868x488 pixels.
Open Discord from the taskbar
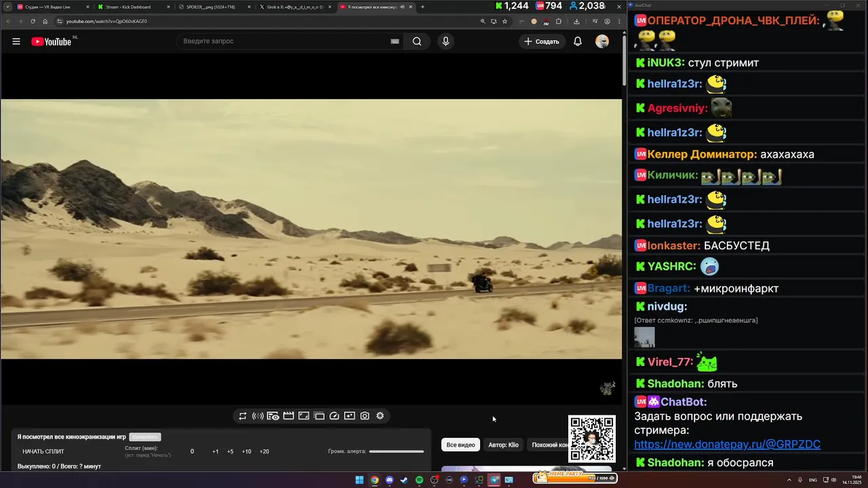tap(389, 480)
